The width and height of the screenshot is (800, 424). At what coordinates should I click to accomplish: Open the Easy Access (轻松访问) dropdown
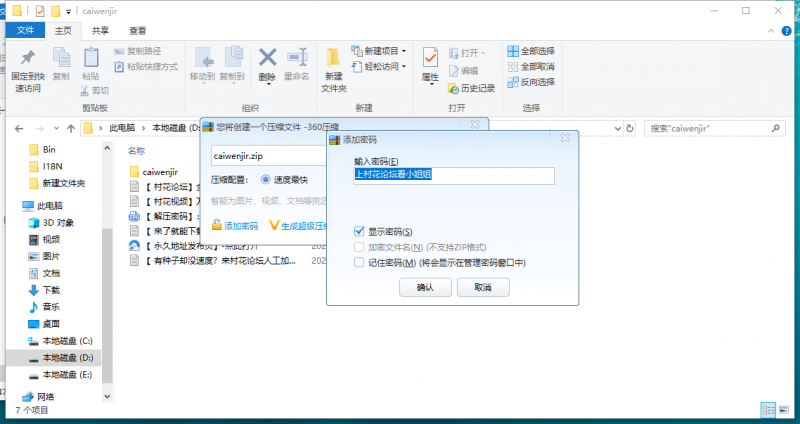[380, 67]
